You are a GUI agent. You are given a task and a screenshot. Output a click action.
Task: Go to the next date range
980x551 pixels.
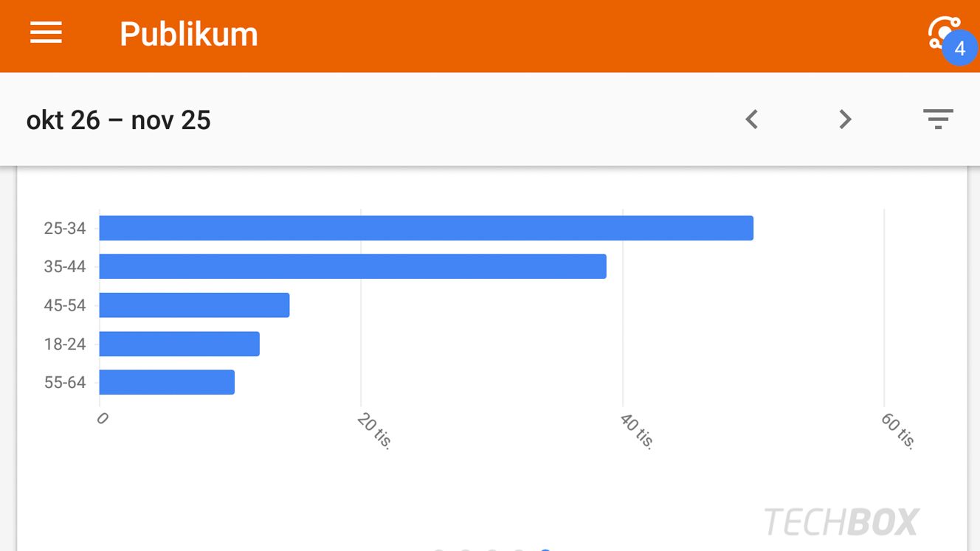coord(845,119)
